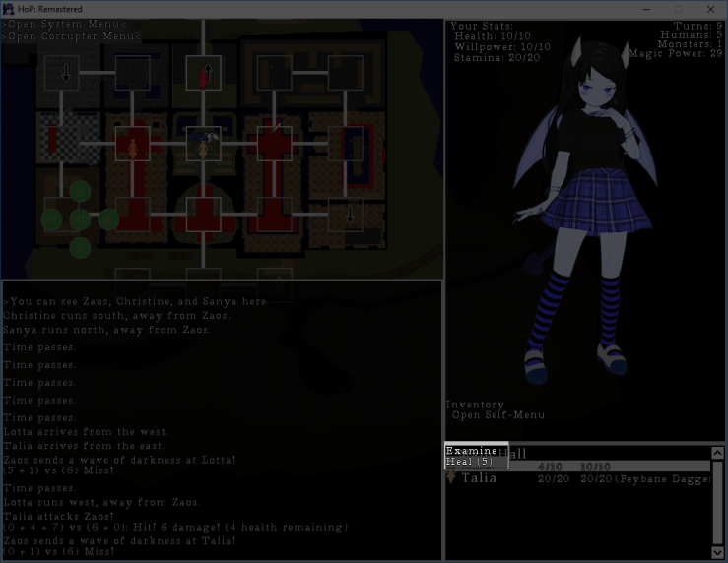This screenshot has height=563, width=728.
Task: Click "Zaos sends a wave of darkness at Talia!"
Action: coord(120,540)
